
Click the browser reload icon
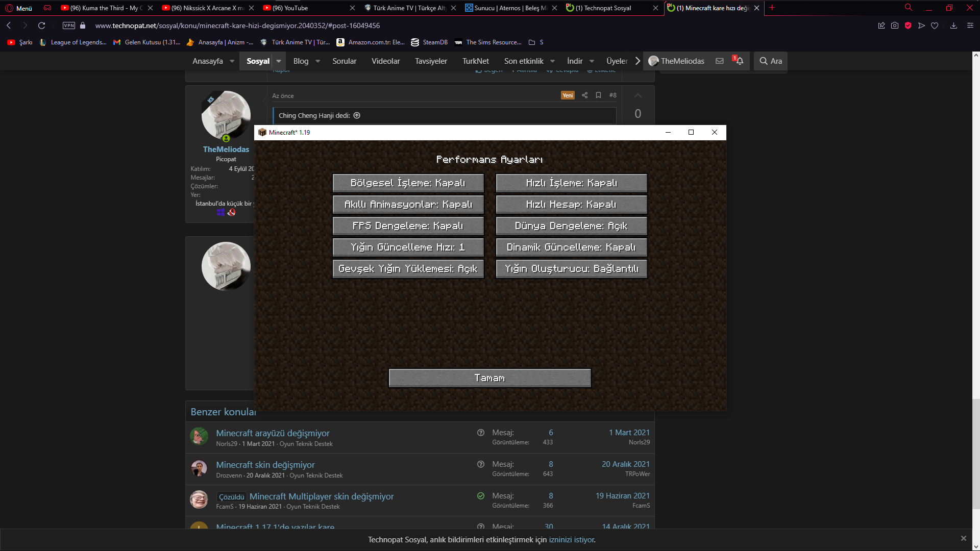(42, 26)
